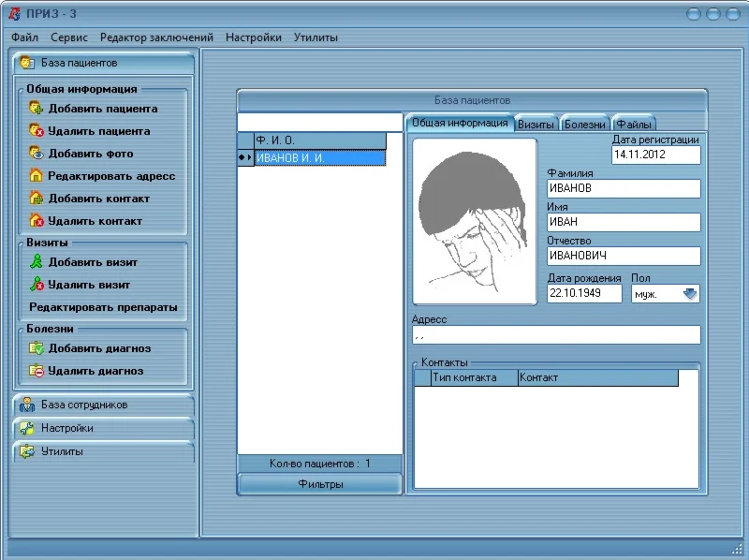Switch to the Визиты tab
Image resolution: width=749 pixels, height=560 pixels.
pos(536,124)
